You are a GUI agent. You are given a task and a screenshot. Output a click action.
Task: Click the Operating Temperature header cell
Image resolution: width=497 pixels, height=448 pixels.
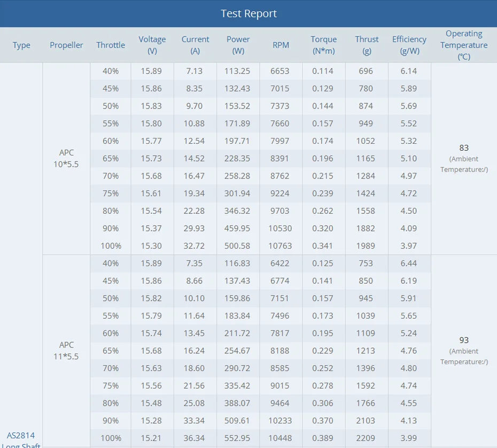pos(463,45)
